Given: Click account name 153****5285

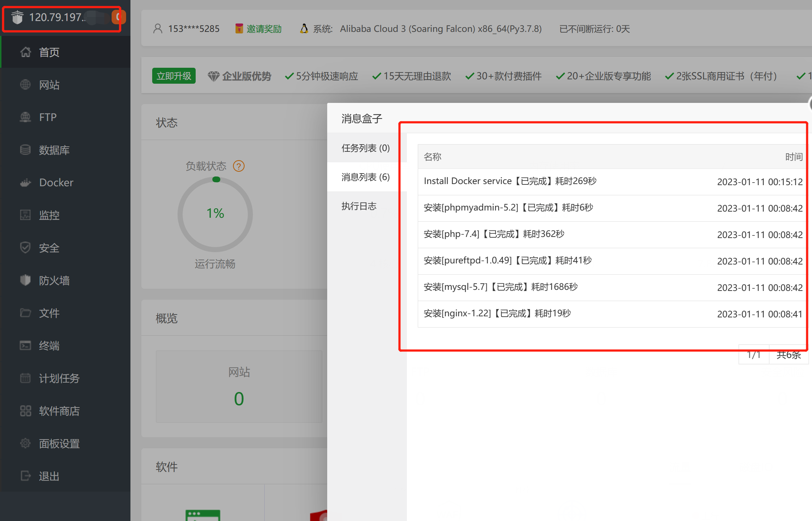Looking at the screenshot, I should click(194, 29).
